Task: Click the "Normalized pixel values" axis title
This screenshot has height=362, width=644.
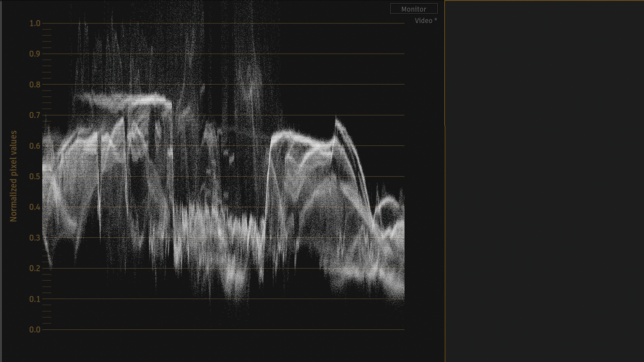Action: [13, 176]
